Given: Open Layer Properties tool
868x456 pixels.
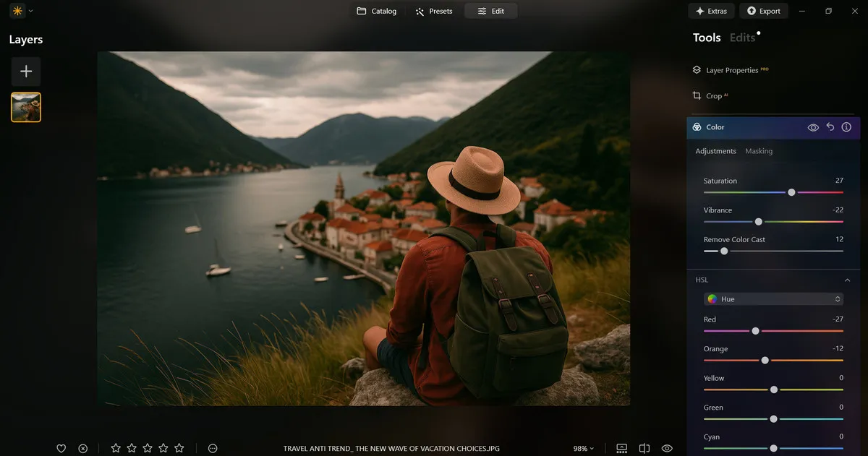Looking at the screenshot, I should point(731,70).
